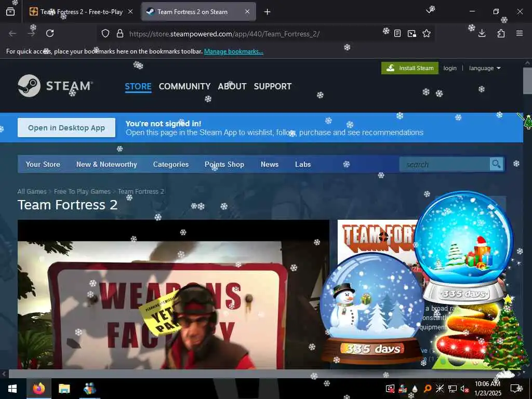Click the gifts snow globe widget
Viewport: 532px width, 399px height.
coord(464,248)
